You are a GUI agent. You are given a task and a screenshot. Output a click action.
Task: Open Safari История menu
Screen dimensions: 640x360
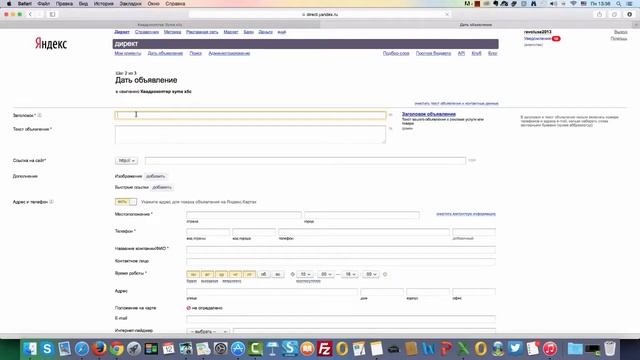[x=104, y=4]
